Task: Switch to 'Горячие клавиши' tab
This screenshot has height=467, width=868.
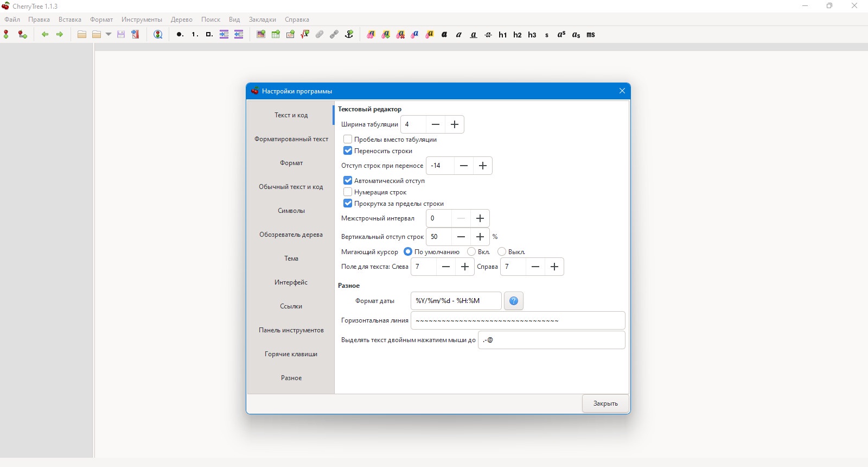Action: tap(291, 354)
